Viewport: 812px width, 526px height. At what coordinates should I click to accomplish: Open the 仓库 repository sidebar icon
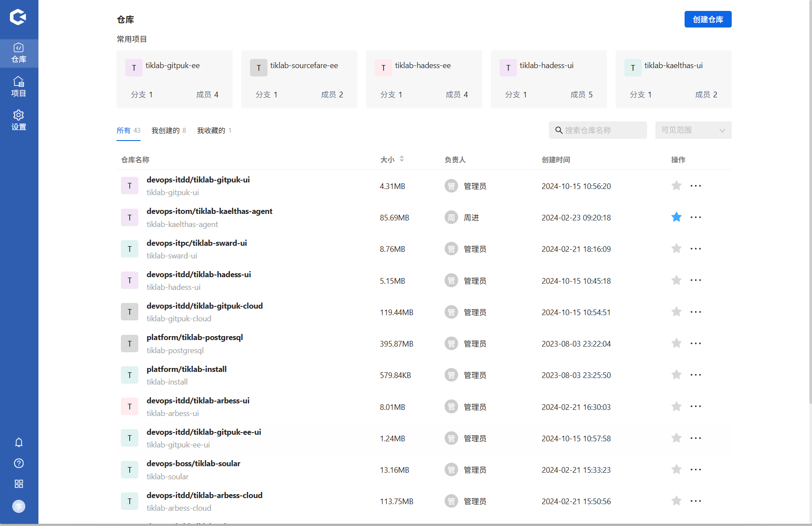click(19, 53)
